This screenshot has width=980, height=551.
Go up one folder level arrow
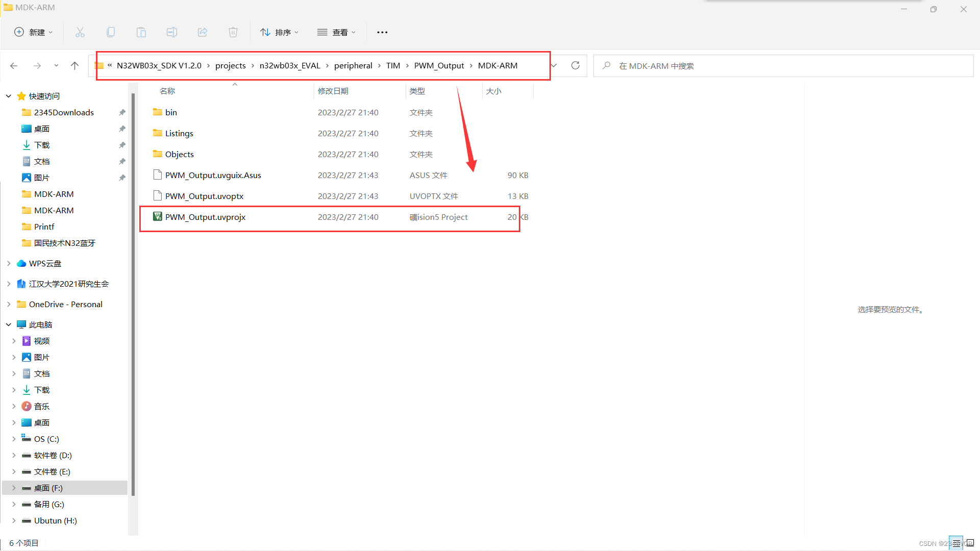point(74,65)
